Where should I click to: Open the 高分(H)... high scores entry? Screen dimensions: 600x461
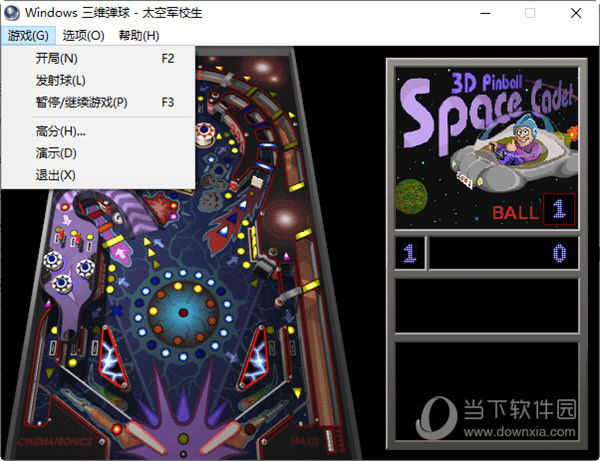point(98,132)
